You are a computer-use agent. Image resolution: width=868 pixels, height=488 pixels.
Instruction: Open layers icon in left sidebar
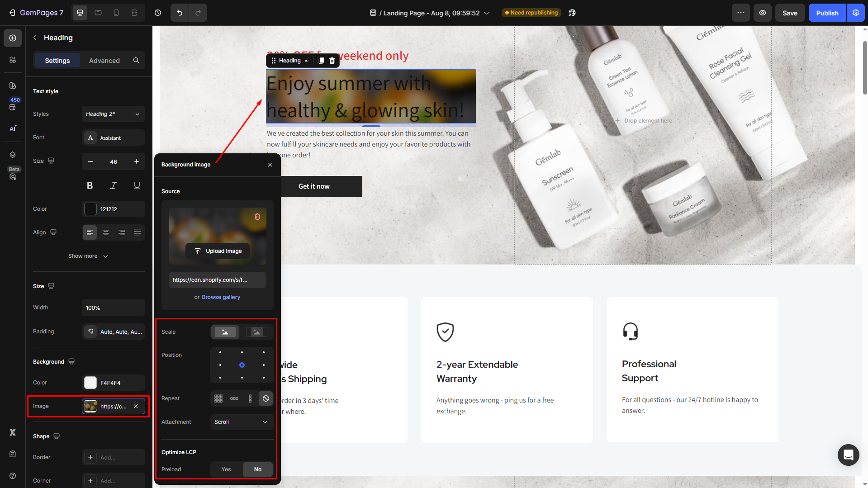pos(13,155)
